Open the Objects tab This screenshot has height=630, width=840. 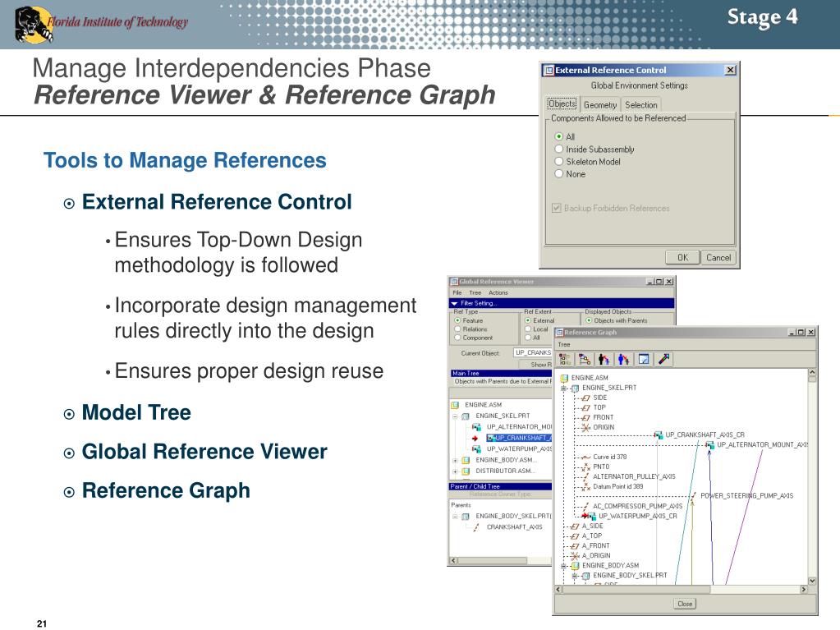pyautogui.click(x=562, y=104)
